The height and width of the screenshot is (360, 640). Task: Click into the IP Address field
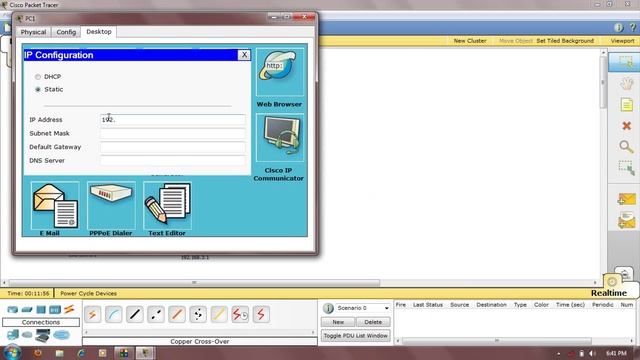pyautogui.click(x=173, y=120)
